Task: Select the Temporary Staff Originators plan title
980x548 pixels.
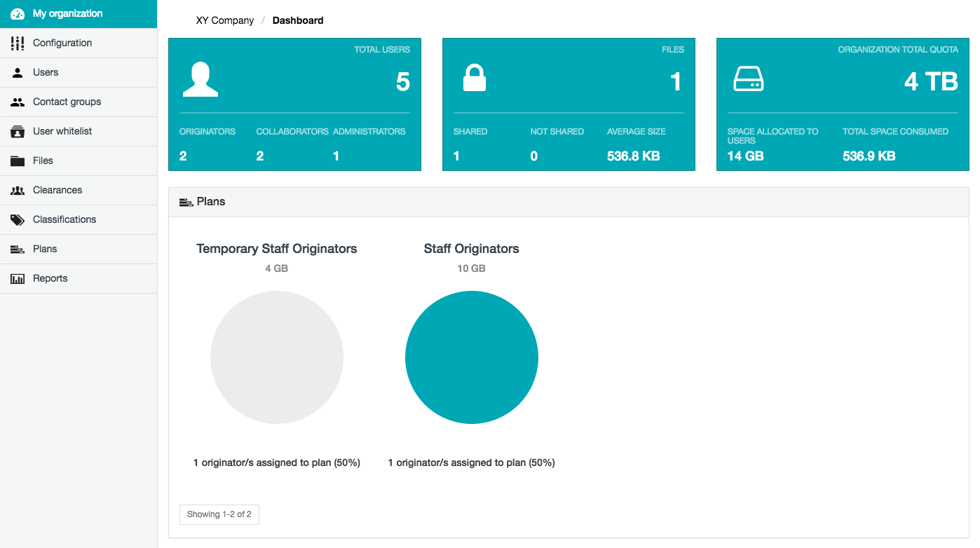Action: 277,249
